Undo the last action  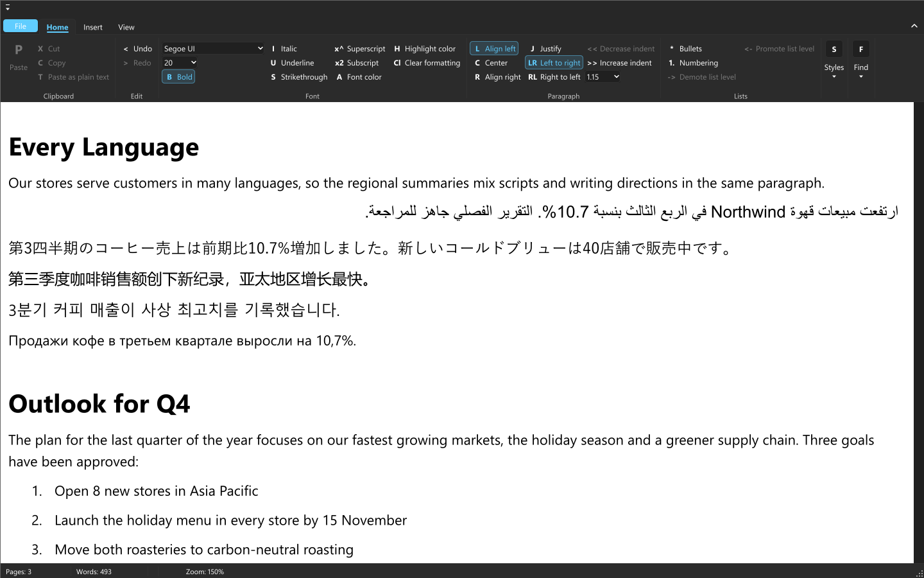(137, 49)
